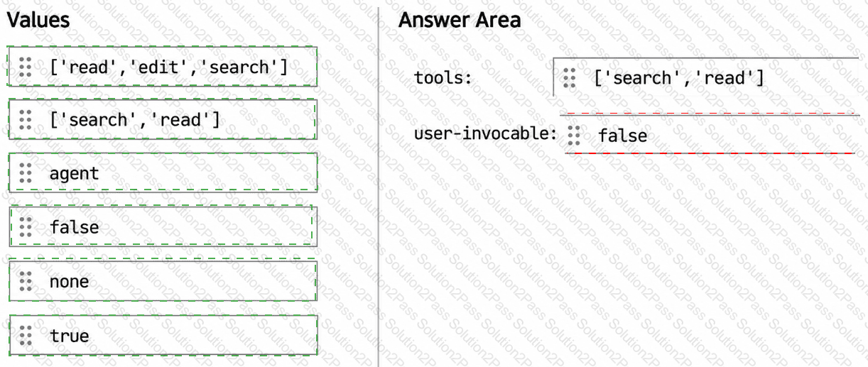
Task: Pick the false value in Values list
Action: 162,226
